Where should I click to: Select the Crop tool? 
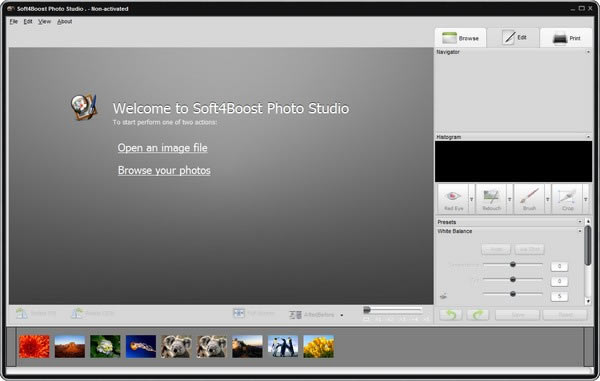[567, 199]
